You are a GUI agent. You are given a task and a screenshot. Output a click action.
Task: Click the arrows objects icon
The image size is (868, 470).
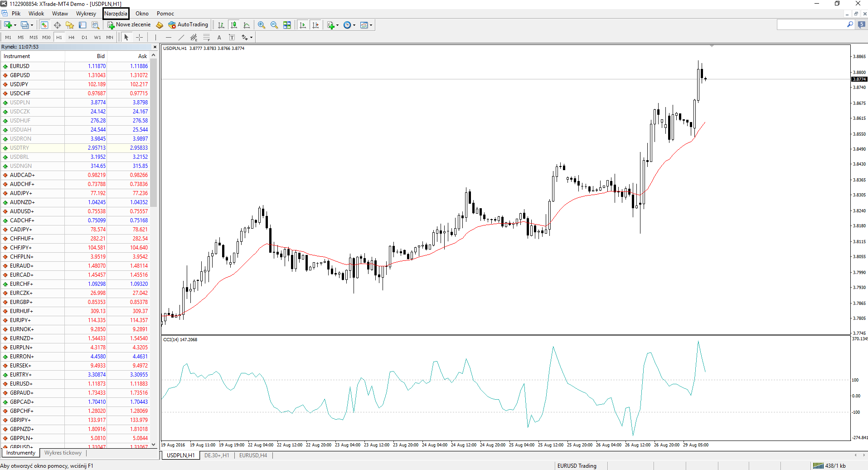click(x=245, y=37)
